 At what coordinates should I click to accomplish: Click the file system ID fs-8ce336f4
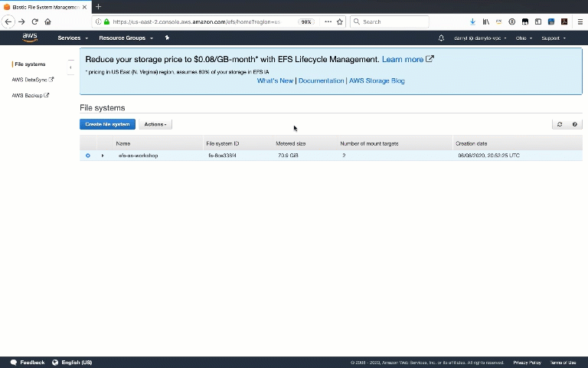pos(222,156)
